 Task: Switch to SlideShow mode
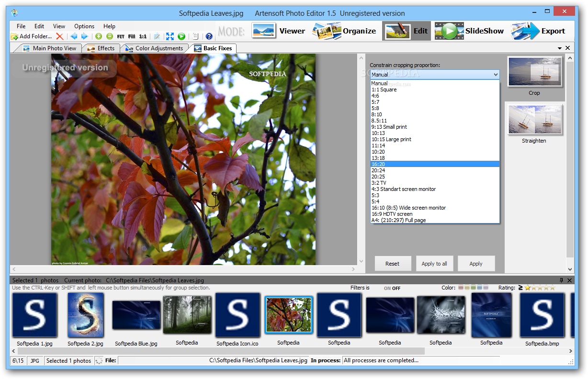click(469, 31)
